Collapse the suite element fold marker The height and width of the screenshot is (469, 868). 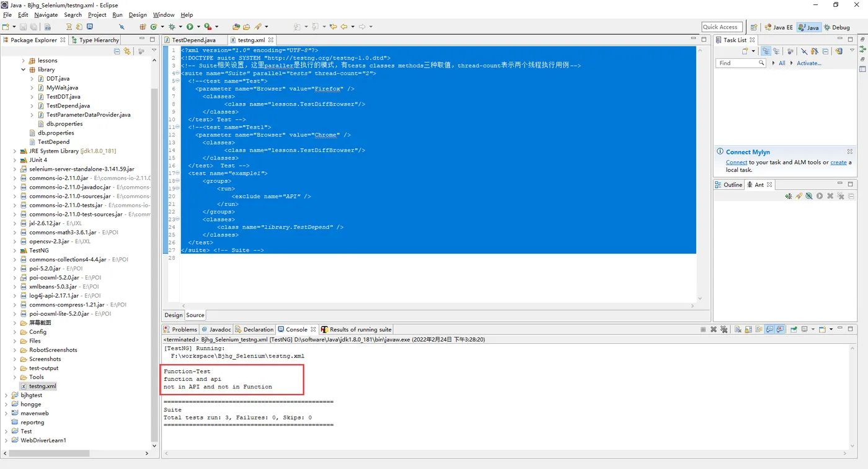click(x=177, y=73)
